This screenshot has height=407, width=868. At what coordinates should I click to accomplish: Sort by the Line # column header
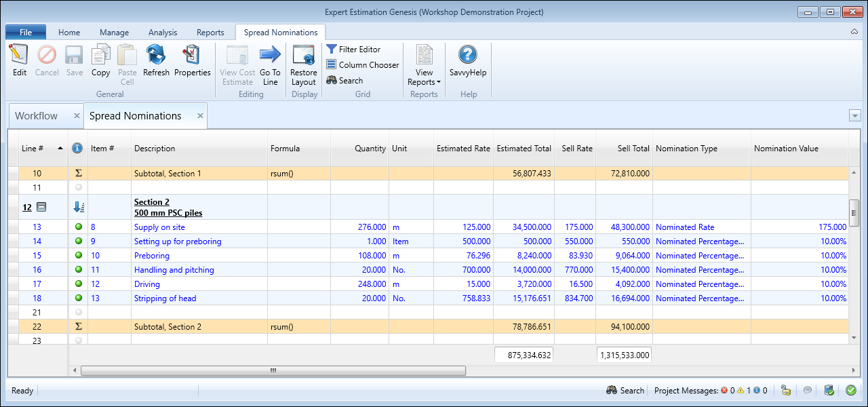(33, 149)
